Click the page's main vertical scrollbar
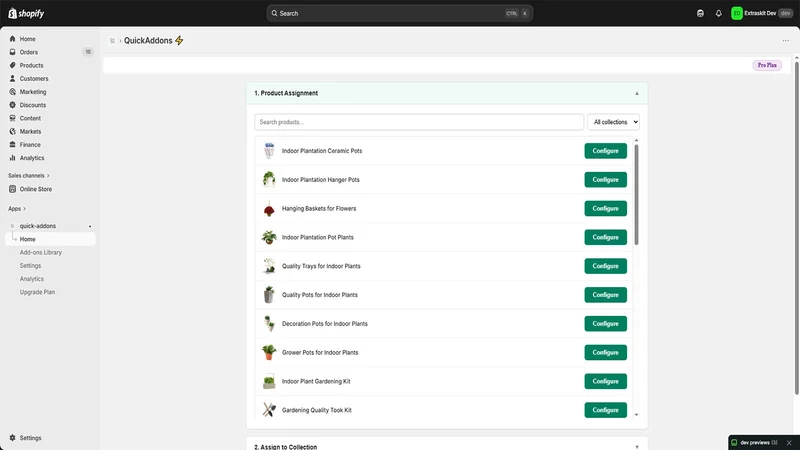 pos(796,228)
